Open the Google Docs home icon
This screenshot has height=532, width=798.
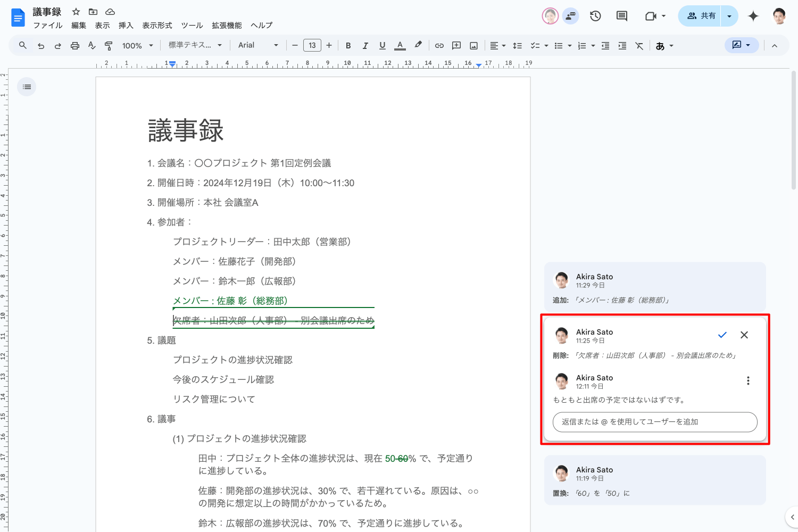click(x=18, y=18)
